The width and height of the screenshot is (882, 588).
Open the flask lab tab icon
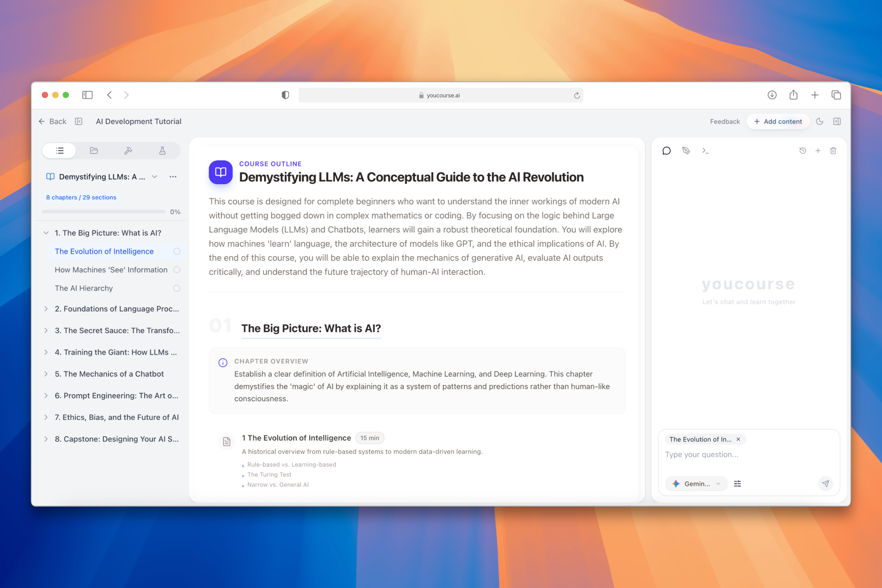point(162,151)
